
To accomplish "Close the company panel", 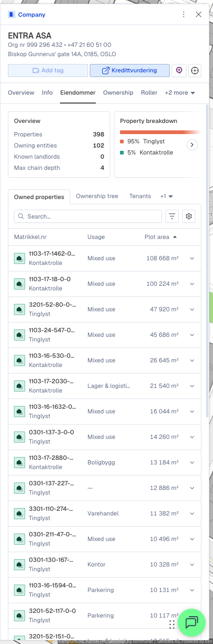I will (x=199, y=14).
